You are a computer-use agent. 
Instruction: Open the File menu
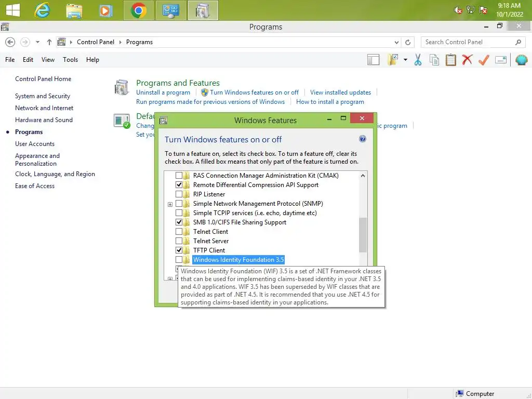pos(10,60)
